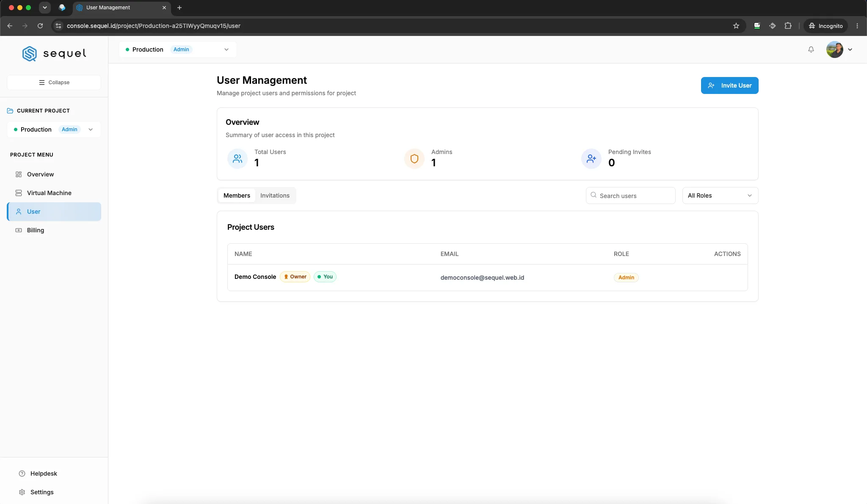Open the sidebar current project selector

(54, 129)
